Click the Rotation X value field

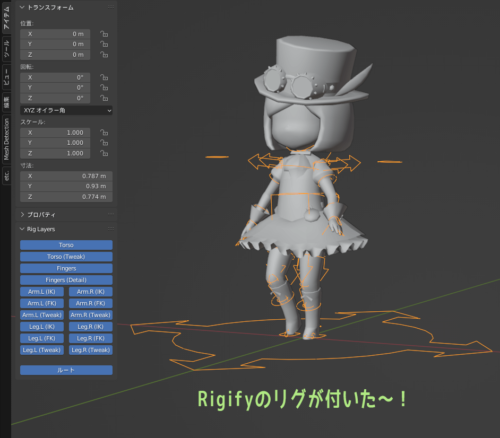point(55,77)
